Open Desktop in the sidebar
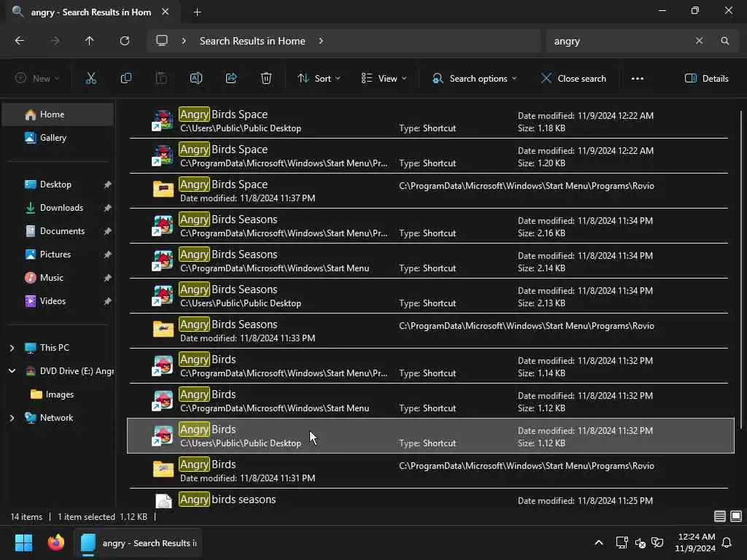 58,184
